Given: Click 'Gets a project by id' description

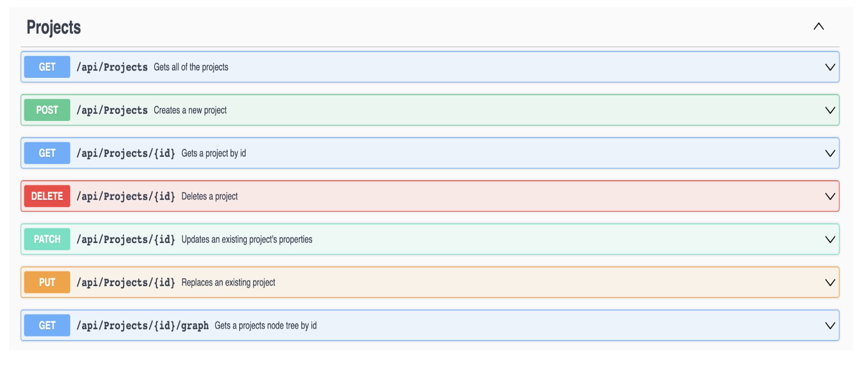Looking at the screenshot, I should (214, 153).
